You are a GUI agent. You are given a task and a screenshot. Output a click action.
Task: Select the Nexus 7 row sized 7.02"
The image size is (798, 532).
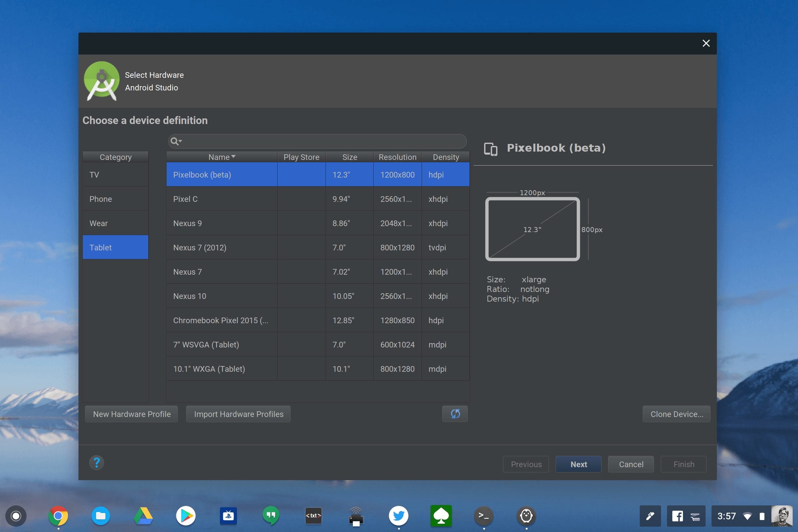coord(318,272)
